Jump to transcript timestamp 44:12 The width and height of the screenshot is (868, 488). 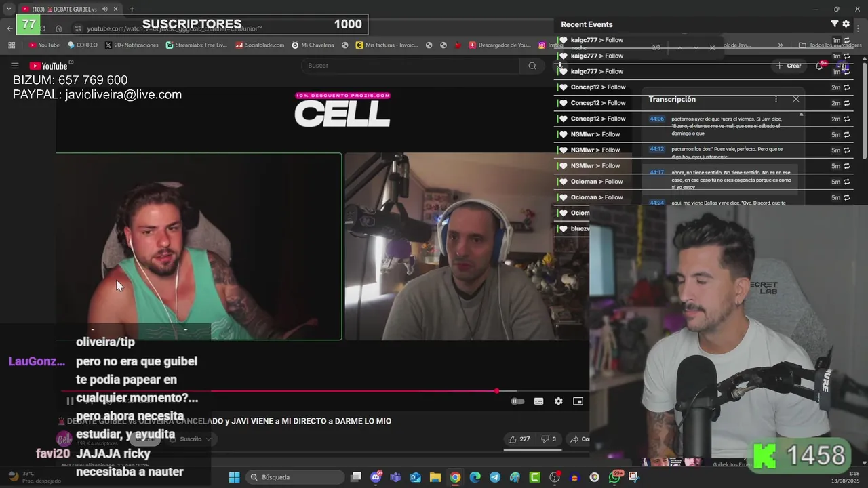[x=657, y=149]
